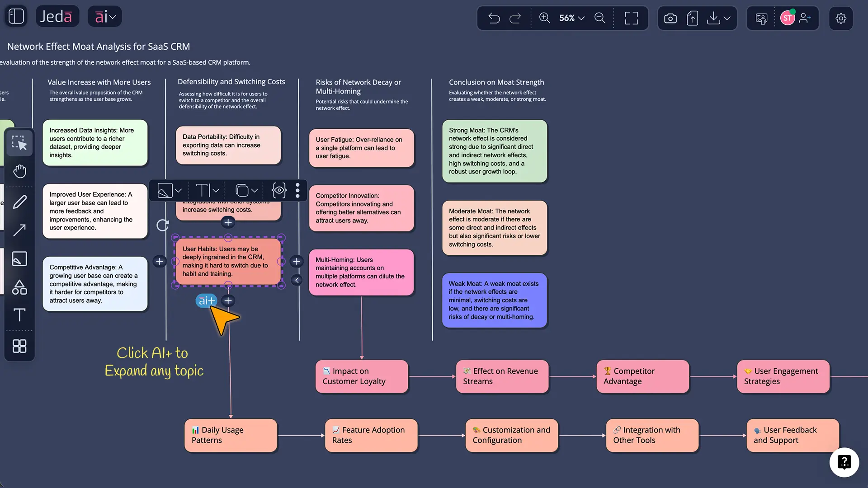Open the Templates grid icon at sidebar bottom
This screenshot has height=488, width=868.
[x=19, y=347]
